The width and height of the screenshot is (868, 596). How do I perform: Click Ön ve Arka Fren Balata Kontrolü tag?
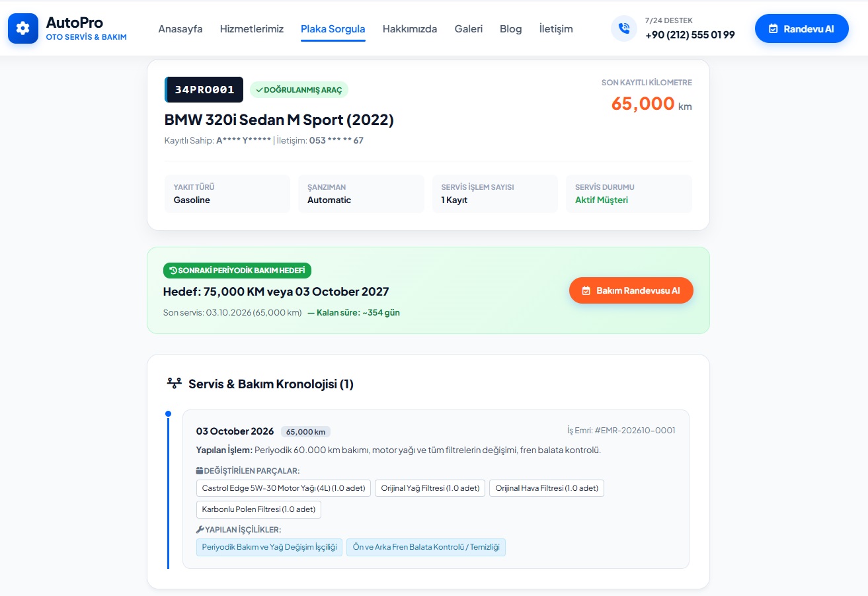coord(426,547)
